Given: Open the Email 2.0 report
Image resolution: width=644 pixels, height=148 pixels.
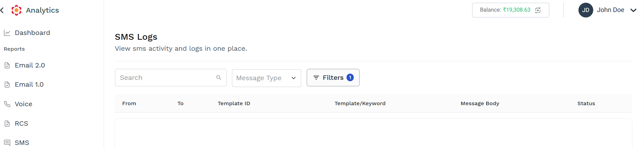Looking at the screenshot, I should [x=30, y=65].
